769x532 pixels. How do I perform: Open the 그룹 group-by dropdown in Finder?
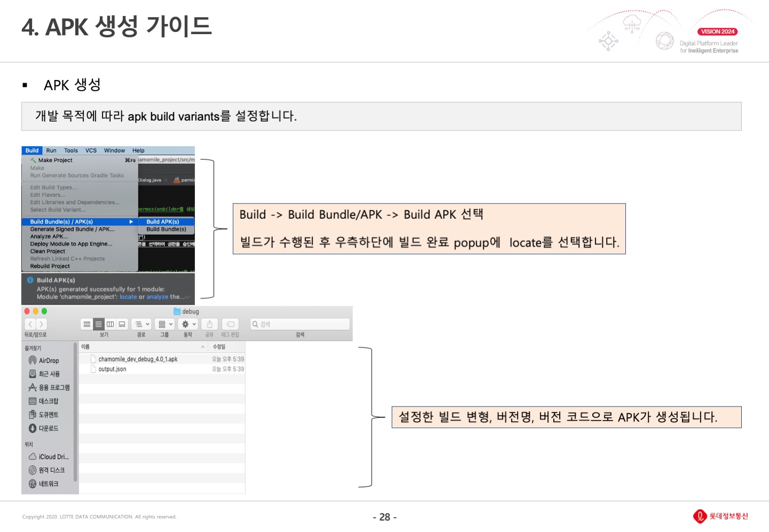click(164, 324)
